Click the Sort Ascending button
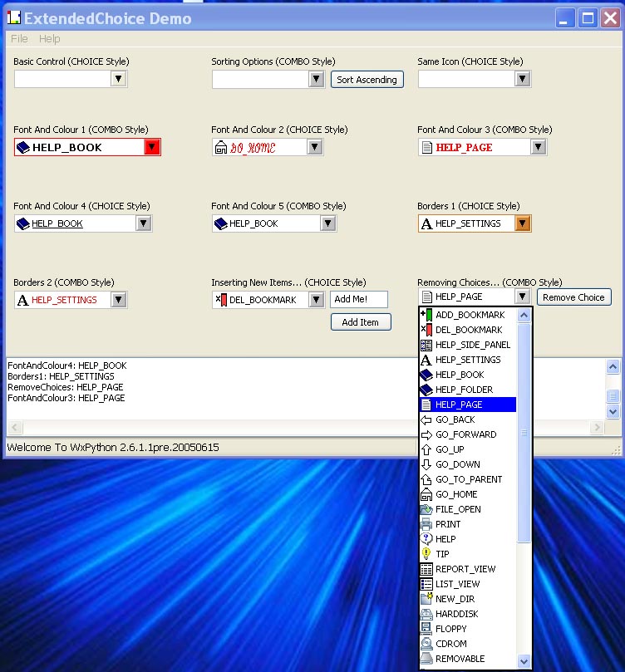The height and width of the screenshot is (672, 625). (x=367, y=80)
